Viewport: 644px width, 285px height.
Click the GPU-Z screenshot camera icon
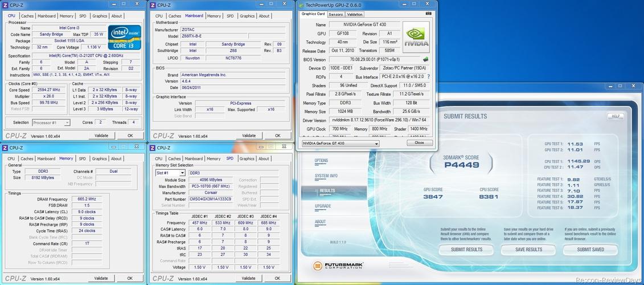(429, 14)
